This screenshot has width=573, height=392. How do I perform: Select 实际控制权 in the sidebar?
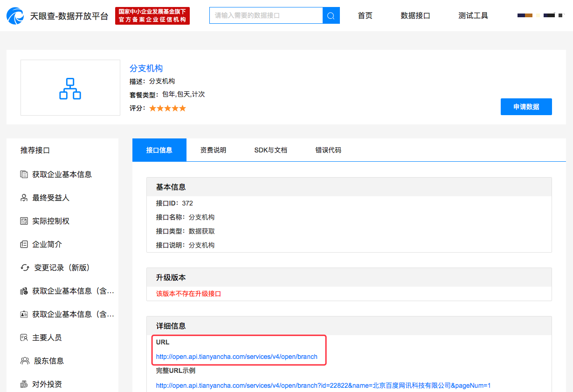(51, 221)
